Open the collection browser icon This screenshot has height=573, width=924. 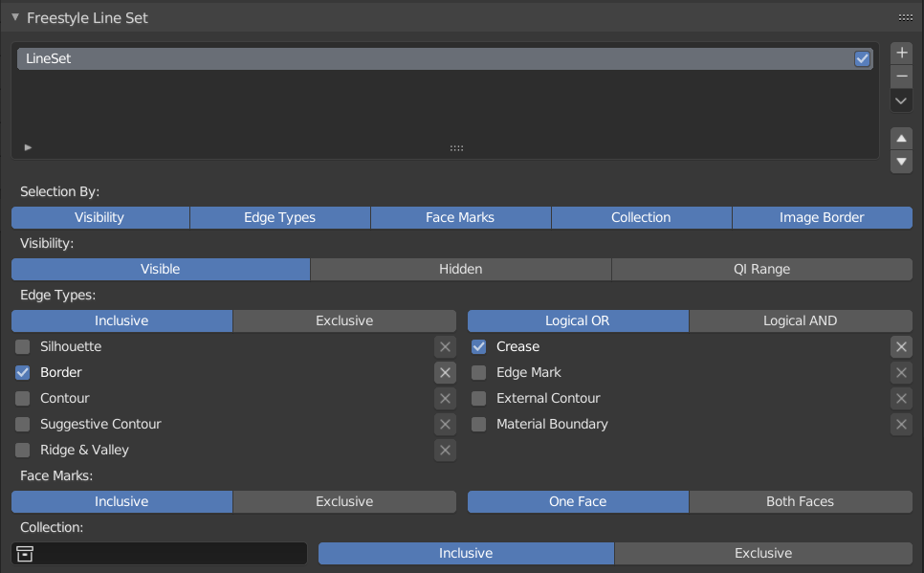25,553
